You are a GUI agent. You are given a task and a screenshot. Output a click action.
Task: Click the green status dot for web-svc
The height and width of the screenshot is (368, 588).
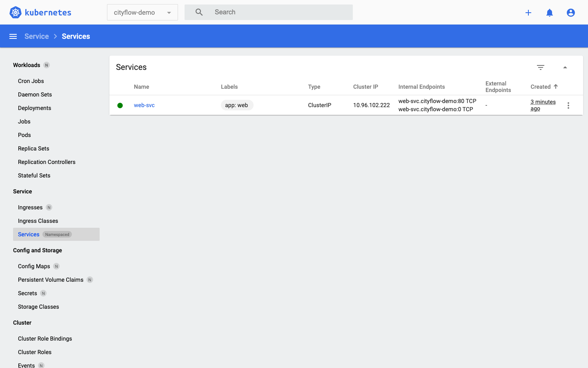[x=120, y=105]
